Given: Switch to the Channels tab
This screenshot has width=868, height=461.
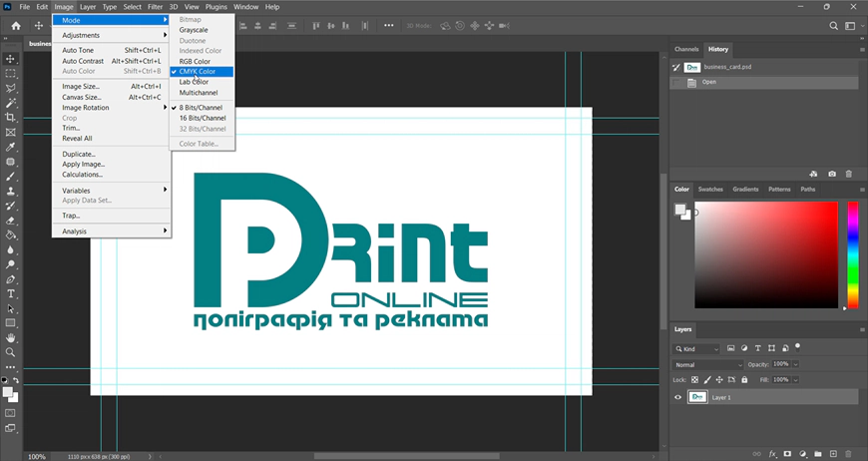Looking at the screenshot, I should tap(686, 49).
